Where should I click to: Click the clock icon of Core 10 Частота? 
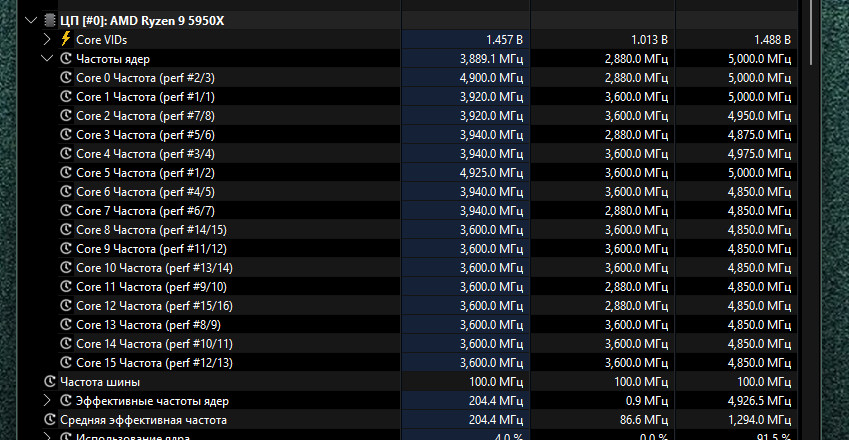(x=66, y=267)
